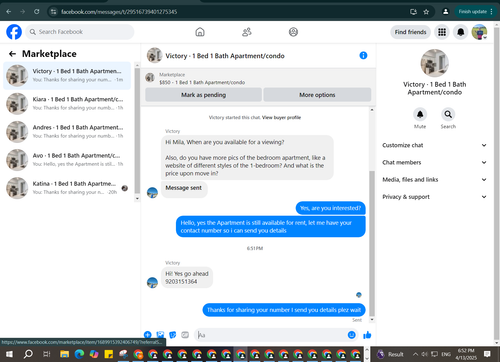Click the chat messages scrollbar
This screenshot has width=500, height=362.
click(372, 243)
